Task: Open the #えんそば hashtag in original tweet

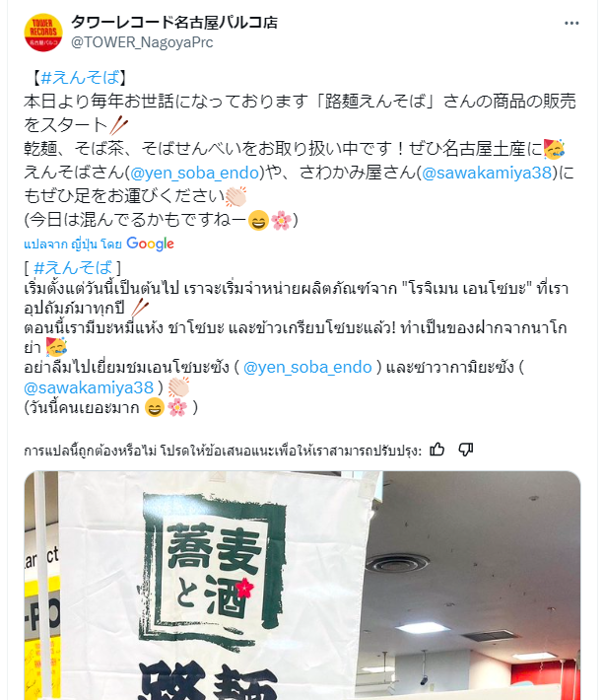Action: [80, 78]
